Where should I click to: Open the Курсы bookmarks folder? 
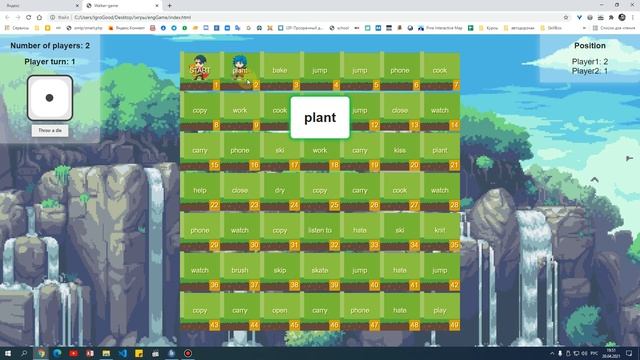click(489, 28)
